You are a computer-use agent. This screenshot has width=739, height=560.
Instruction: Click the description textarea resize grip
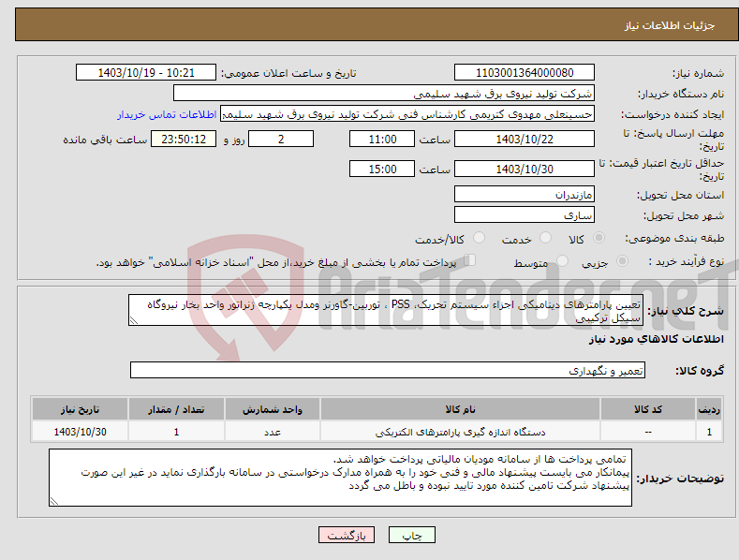tap(134, 320)
